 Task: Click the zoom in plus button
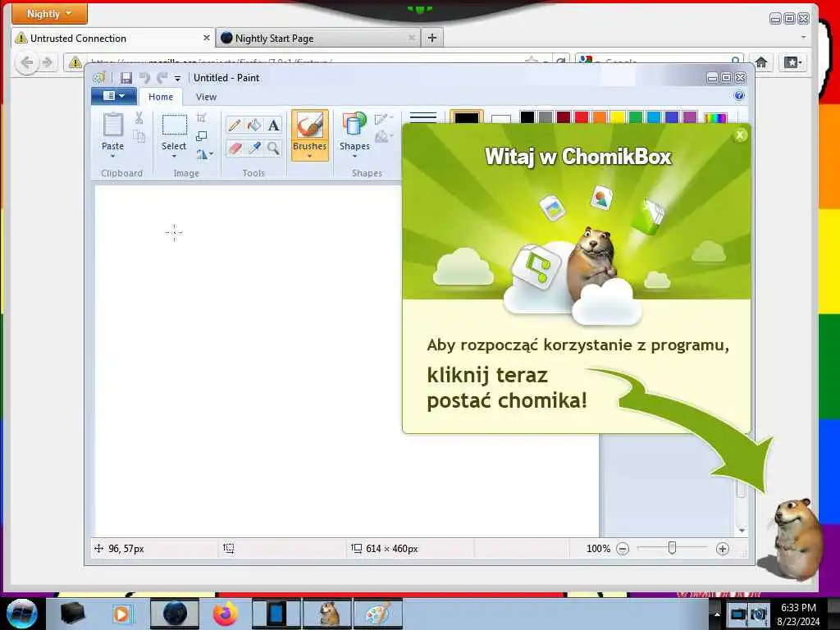pos(722,549)
